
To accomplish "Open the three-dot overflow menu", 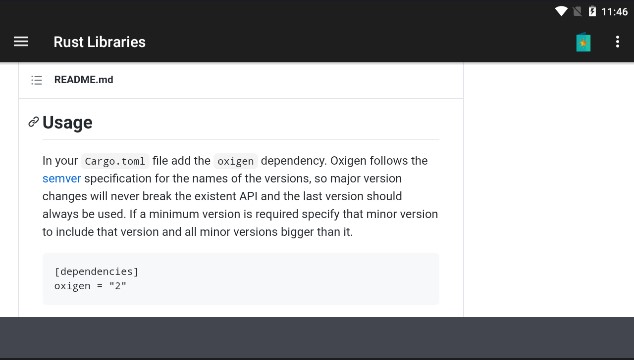I will pyautogui.click(x=617, y=42).
